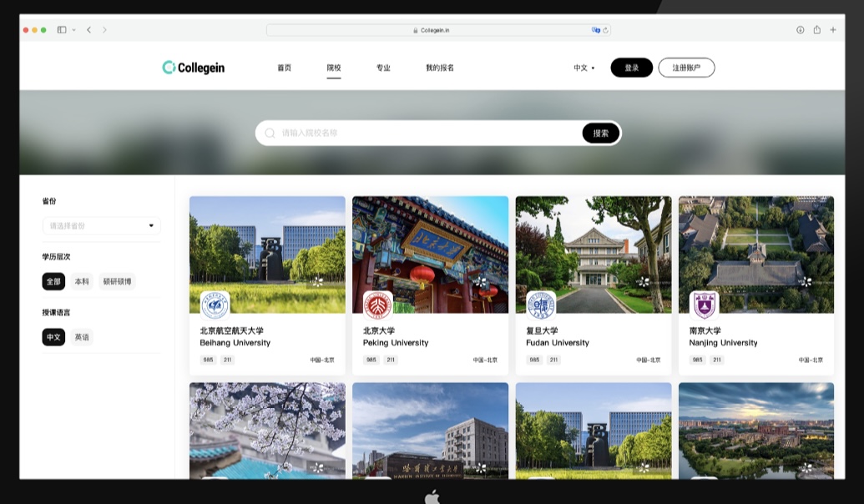
Task: Open the Fudan University name link
Action: 558,343
